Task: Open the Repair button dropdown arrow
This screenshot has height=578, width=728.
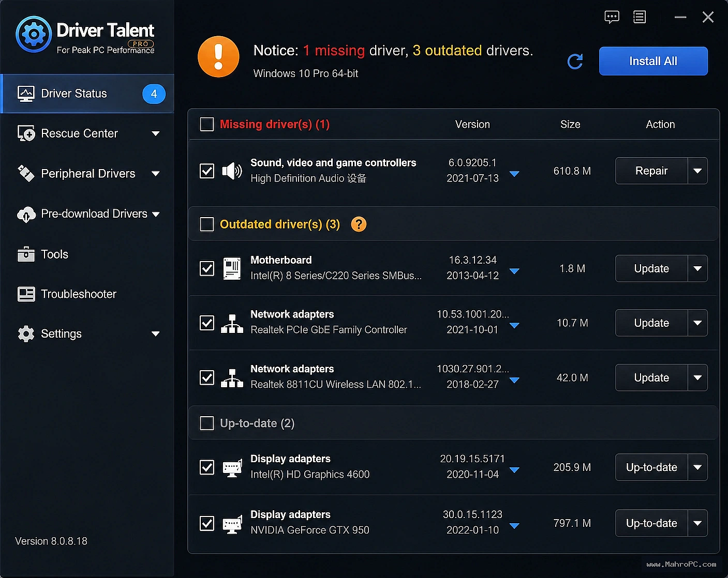Action: click(x=697, y=171)
